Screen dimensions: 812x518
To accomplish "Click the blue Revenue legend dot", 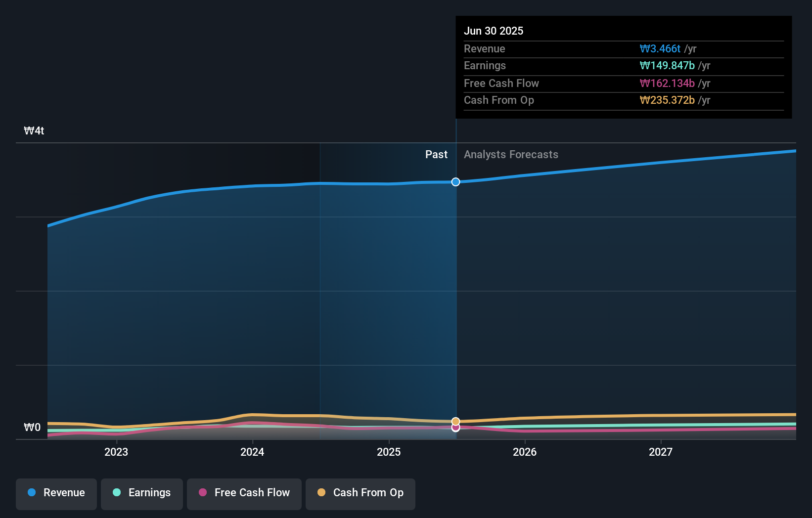I will (32, 493).
